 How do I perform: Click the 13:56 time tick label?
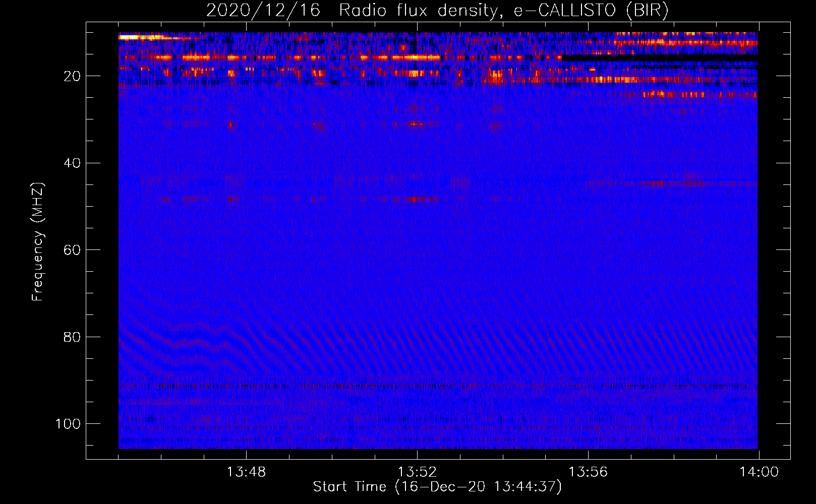tap(588, 472)
